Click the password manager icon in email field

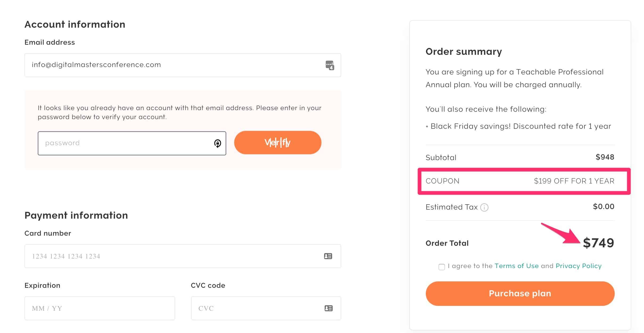[x=329, y=65]
